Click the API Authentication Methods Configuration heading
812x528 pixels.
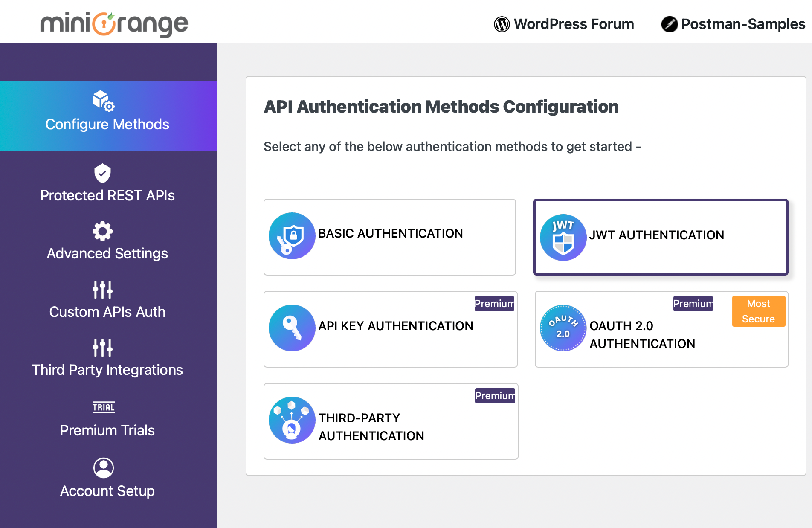(x=441, y=107)
